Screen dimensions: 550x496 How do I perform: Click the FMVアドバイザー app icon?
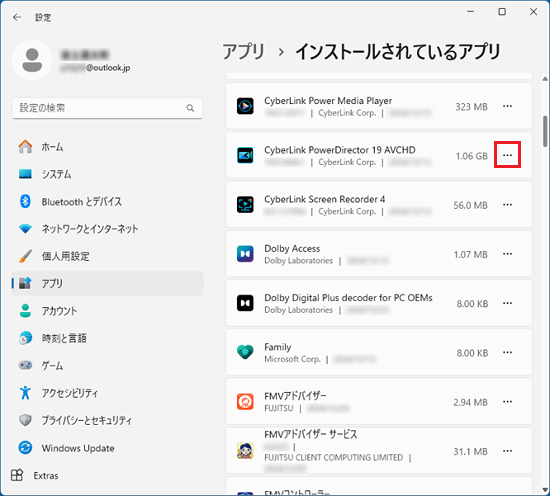[x=245, y=402]
